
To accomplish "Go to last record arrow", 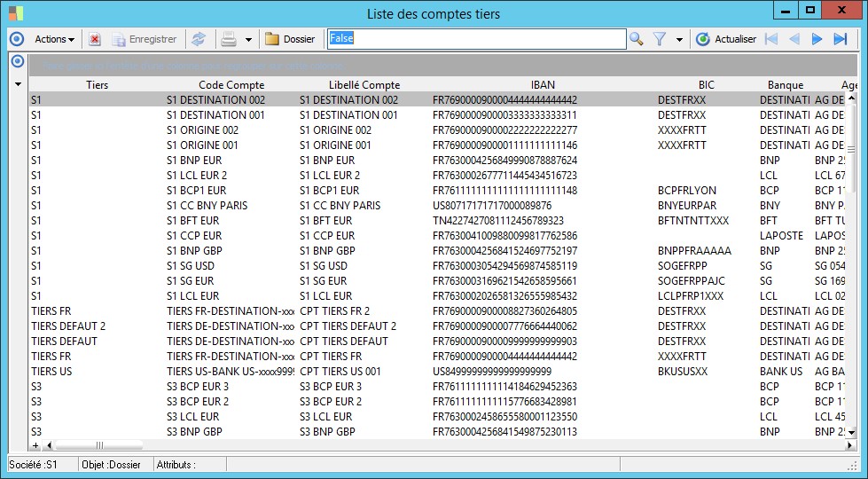I will tap(841, 39).
